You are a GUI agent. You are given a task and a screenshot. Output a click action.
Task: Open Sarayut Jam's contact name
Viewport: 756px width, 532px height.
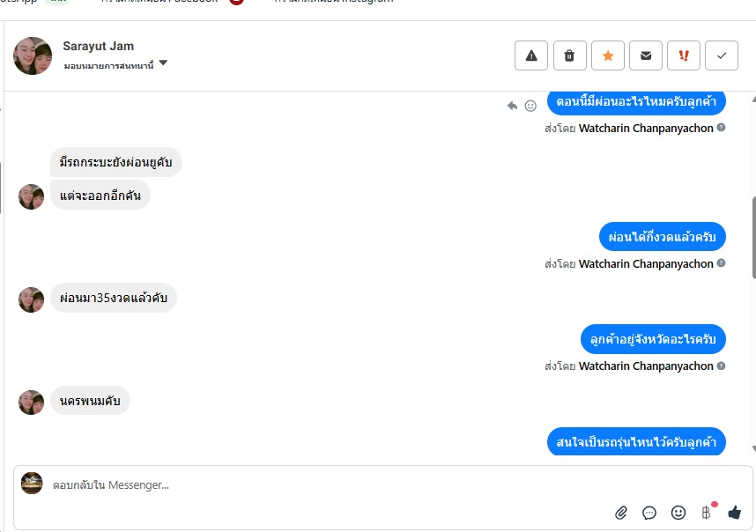point(99,47)
